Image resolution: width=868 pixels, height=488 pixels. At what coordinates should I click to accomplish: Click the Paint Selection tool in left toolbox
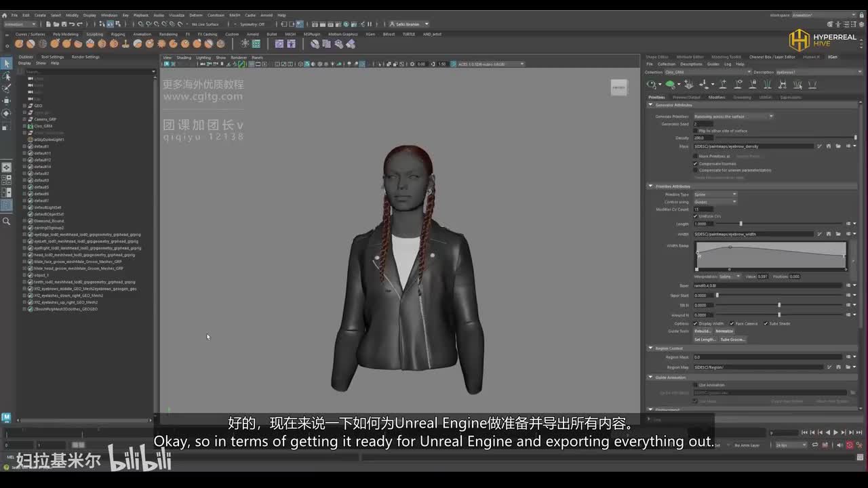7,88
